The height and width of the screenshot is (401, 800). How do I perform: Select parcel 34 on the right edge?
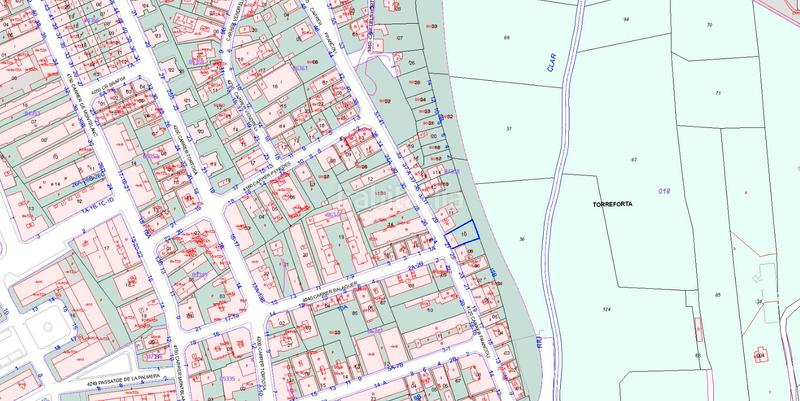coord(759,301)
